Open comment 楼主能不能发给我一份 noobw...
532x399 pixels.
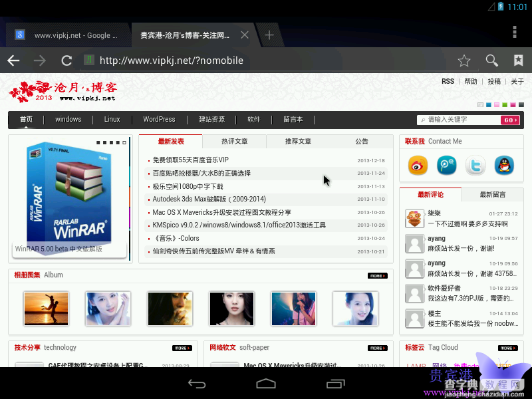473,324
